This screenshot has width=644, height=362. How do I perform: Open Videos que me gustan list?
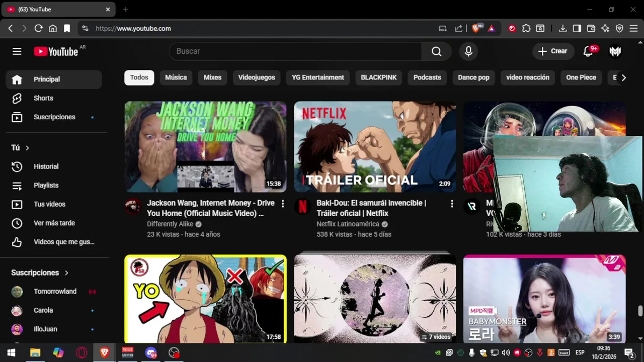54,242
